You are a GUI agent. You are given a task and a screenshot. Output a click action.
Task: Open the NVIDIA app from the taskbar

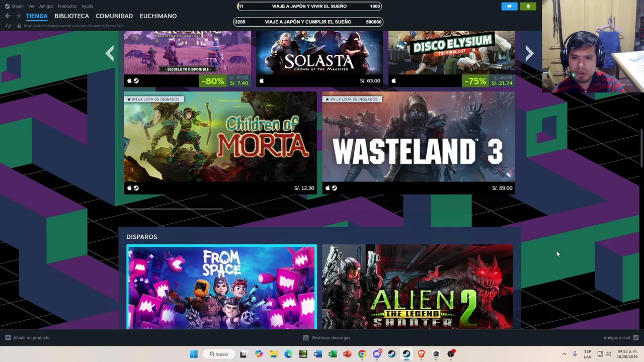click(x=303, y=354)
